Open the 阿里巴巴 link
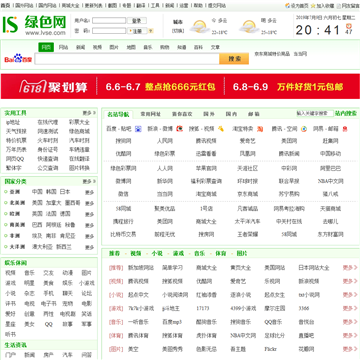 click(x=330, y=169)
